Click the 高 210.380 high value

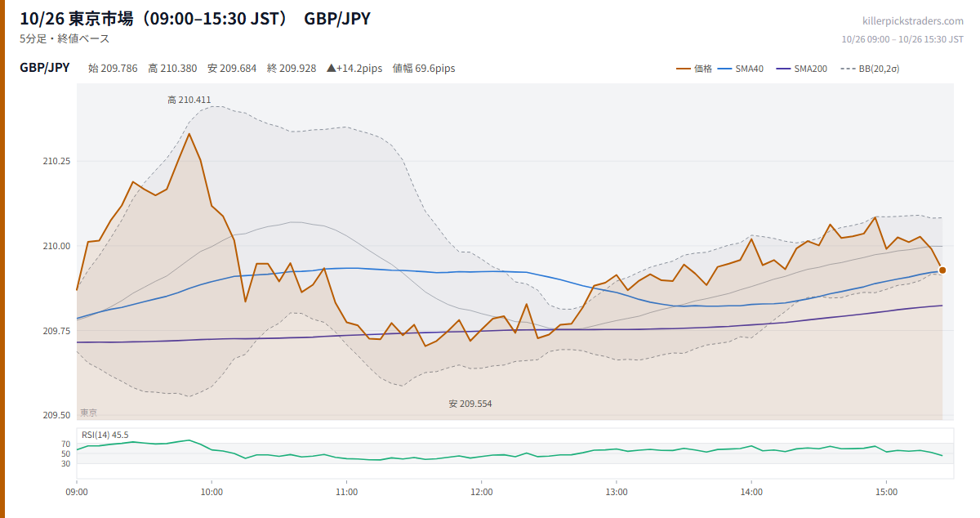[172, 69]
